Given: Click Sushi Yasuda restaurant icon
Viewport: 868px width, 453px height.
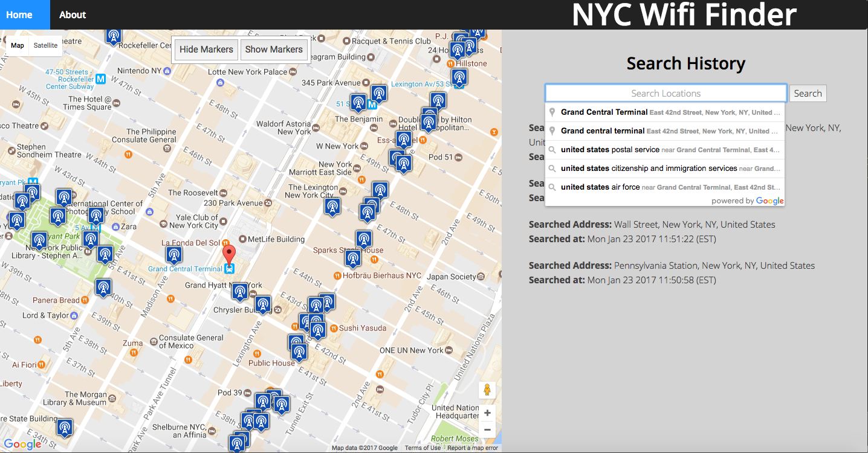Looking at the screenshot, I should [x=334, y=328].
